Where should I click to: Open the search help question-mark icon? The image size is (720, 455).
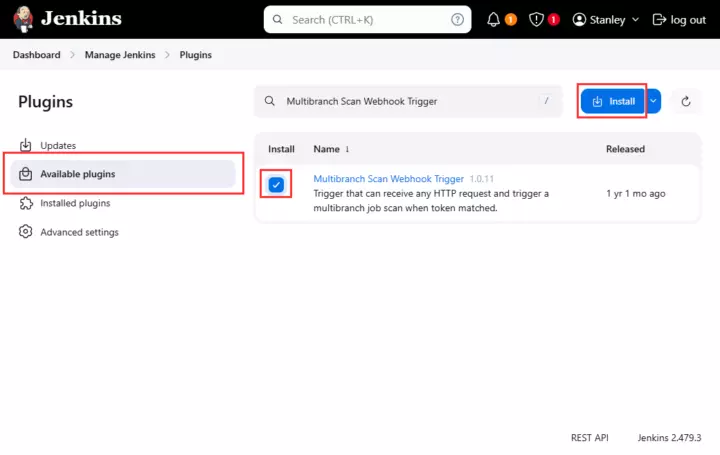click(457, 20)
